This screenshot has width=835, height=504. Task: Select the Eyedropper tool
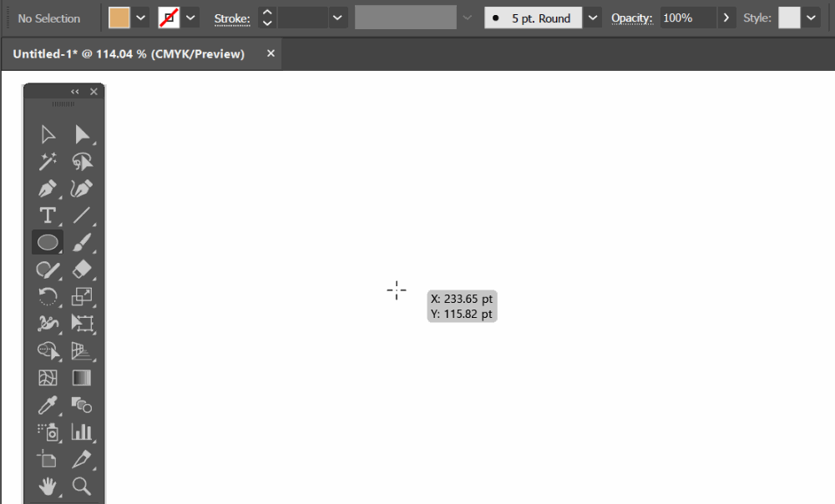tap(48, 405)
